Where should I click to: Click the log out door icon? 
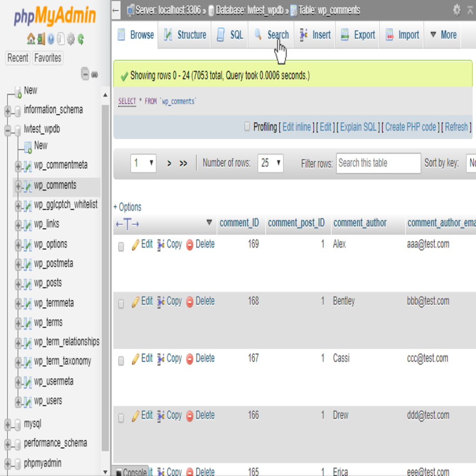coord(41,39)
